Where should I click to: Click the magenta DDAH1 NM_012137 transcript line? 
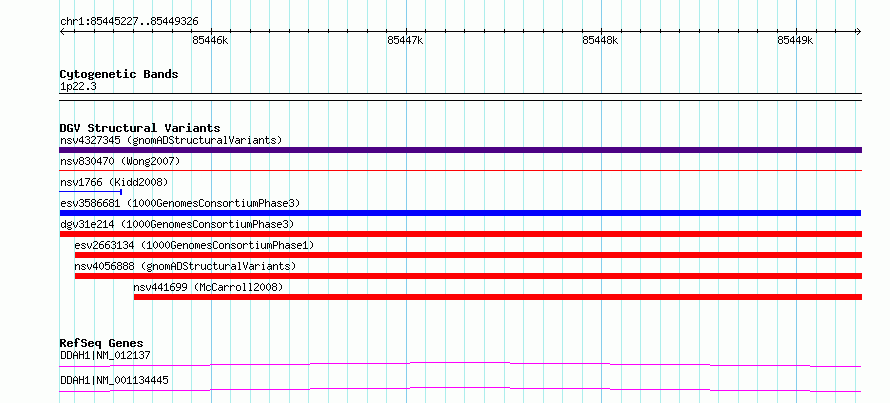click(460, 364)
